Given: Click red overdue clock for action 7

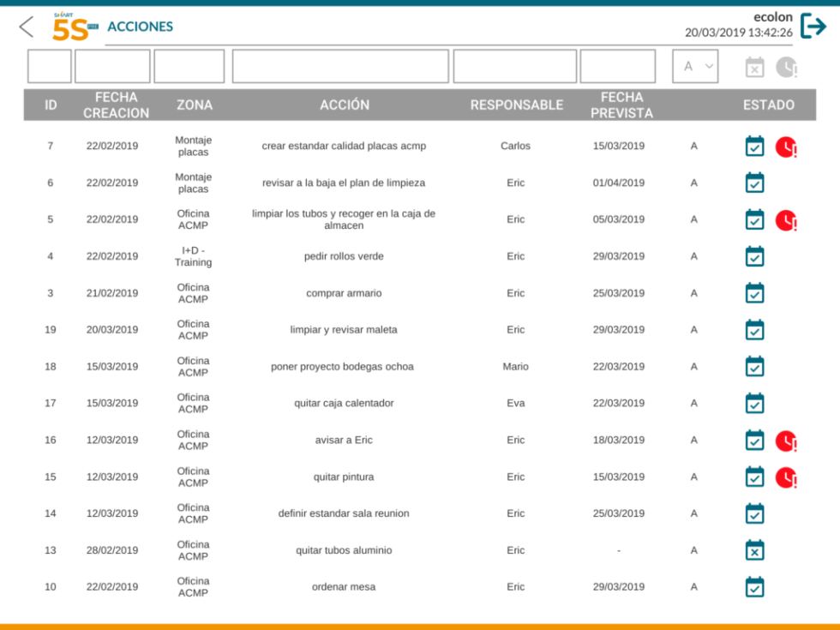Looking at the screenshot, I should 786,147.
